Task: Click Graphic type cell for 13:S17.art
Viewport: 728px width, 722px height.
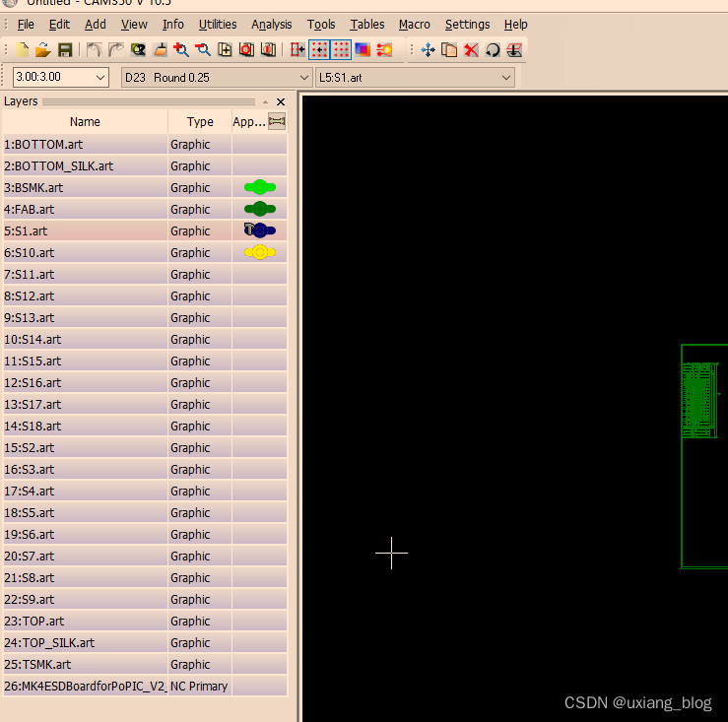Action: [200, 405]
